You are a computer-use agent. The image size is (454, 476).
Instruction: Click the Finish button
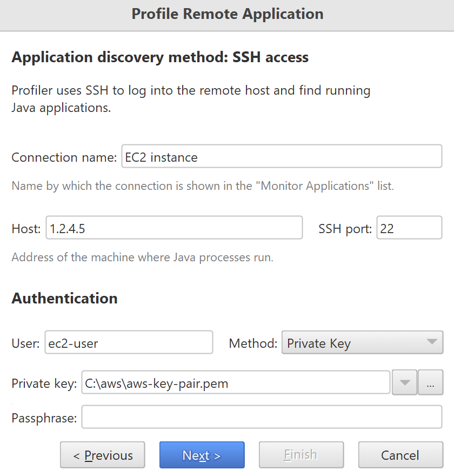pos(302,455)
